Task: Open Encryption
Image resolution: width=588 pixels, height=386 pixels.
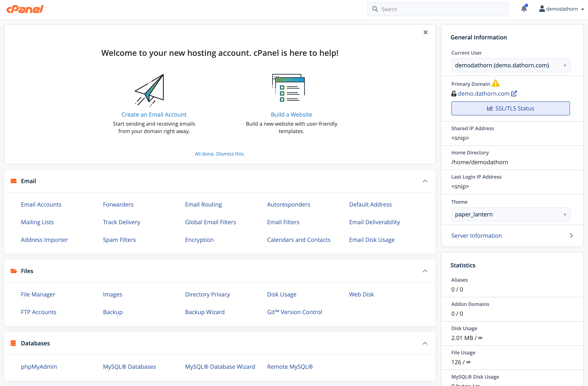Action: tap(199, 239)
